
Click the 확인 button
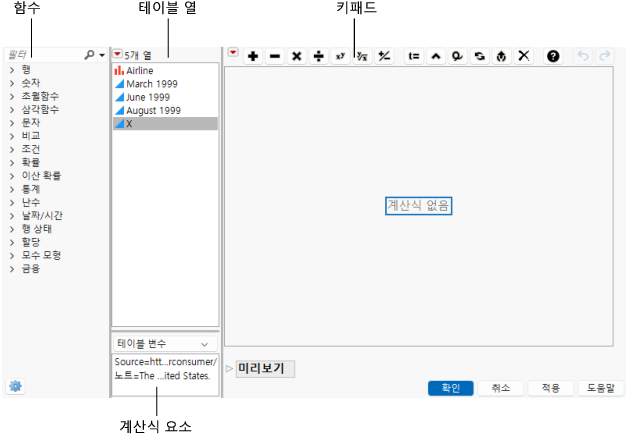tap(451, 388)
